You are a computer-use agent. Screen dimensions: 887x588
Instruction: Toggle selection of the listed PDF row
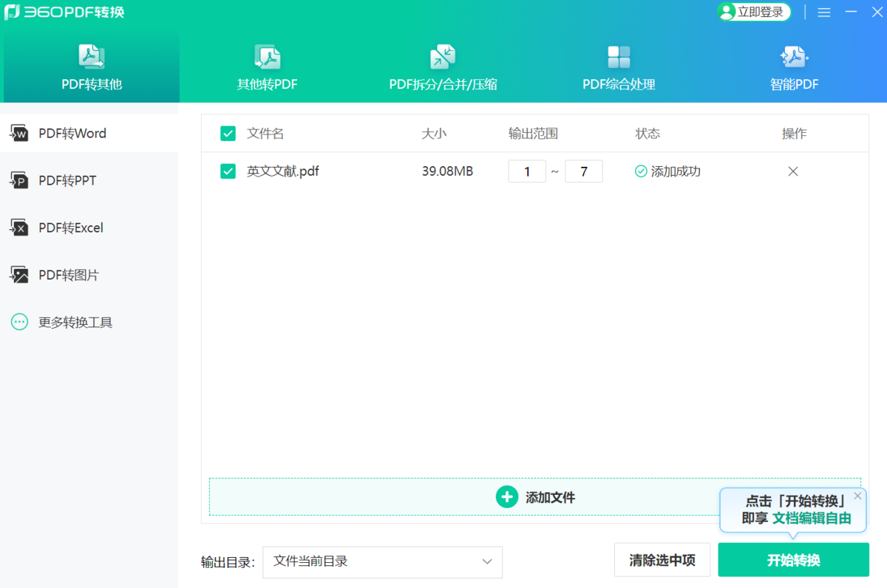(228, 171)
